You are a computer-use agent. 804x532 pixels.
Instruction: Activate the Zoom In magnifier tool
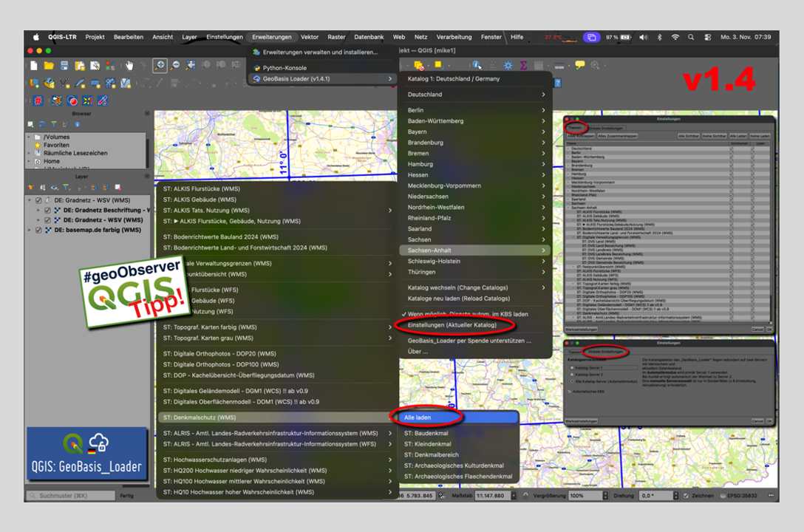[160, 66]
